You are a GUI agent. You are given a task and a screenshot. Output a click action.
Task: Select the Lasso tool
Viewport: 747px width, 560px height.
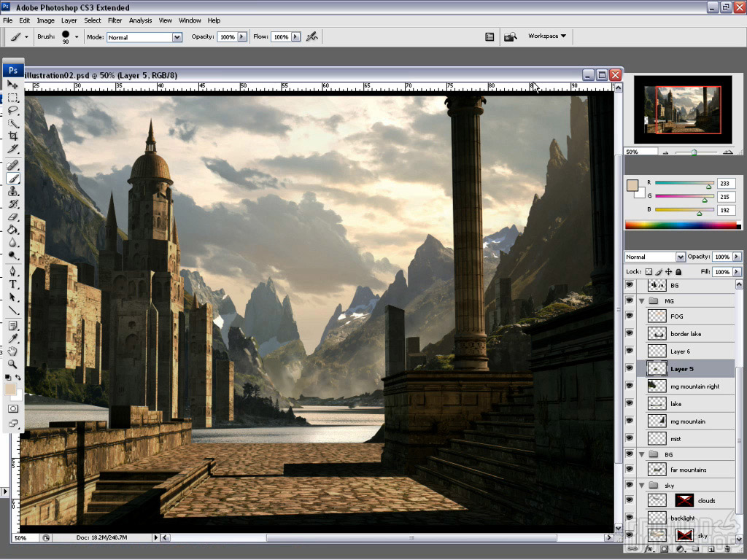[x=13, y=111]
